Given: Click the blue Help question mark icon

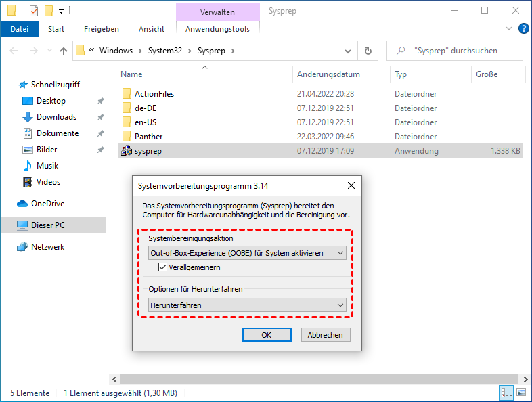Looking at the screenshot, I should point(523,28).
